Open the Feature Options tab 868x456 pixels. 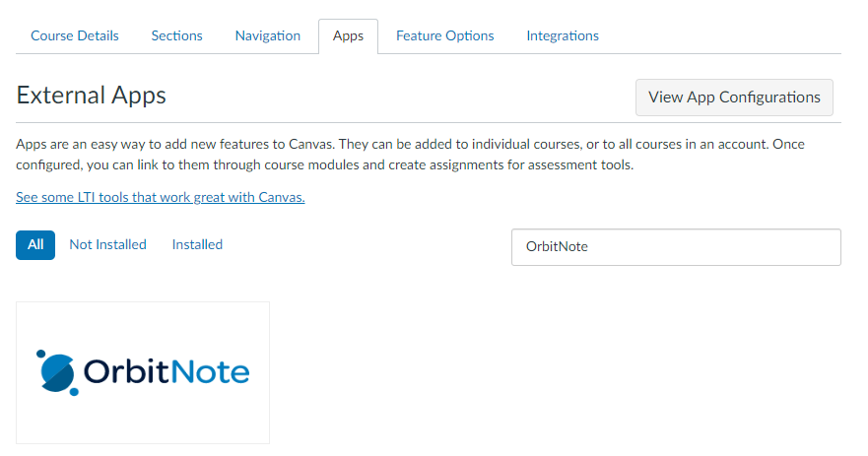click(x=445, y=35)
